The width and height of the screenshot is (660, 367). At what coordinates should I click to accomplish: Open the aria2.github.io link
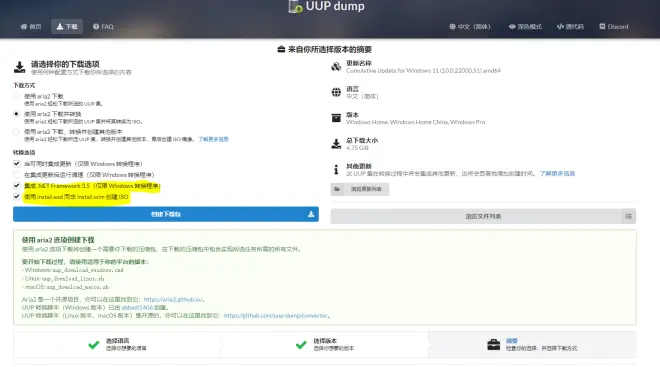173,300
